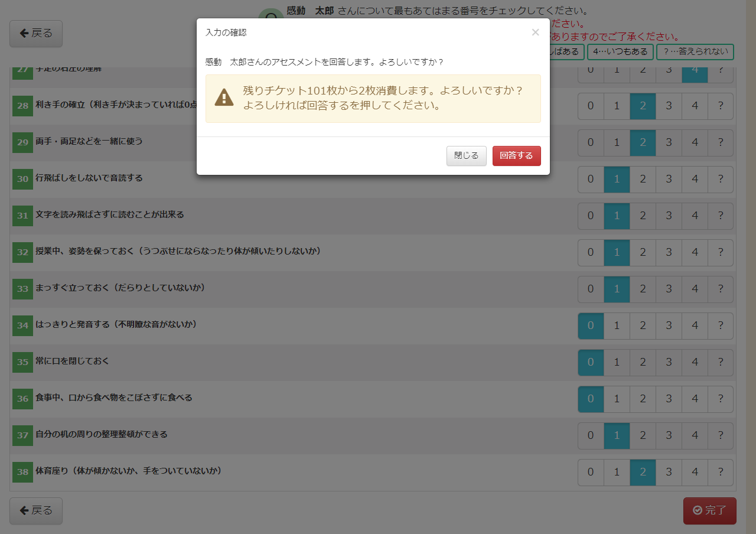Click question text 自分の机の周りの整理整頓ができる

102,434
